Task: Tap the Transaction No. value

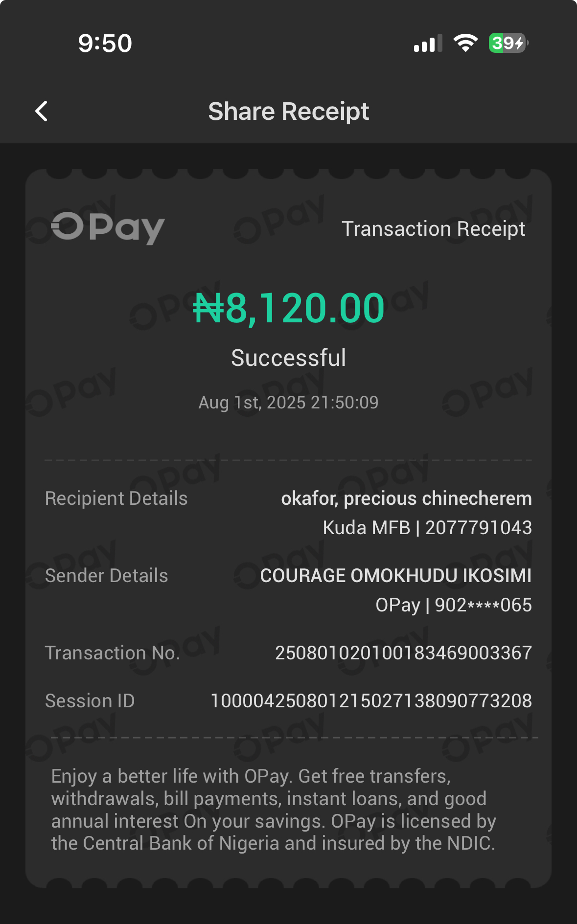Action: tap(403, 653)
